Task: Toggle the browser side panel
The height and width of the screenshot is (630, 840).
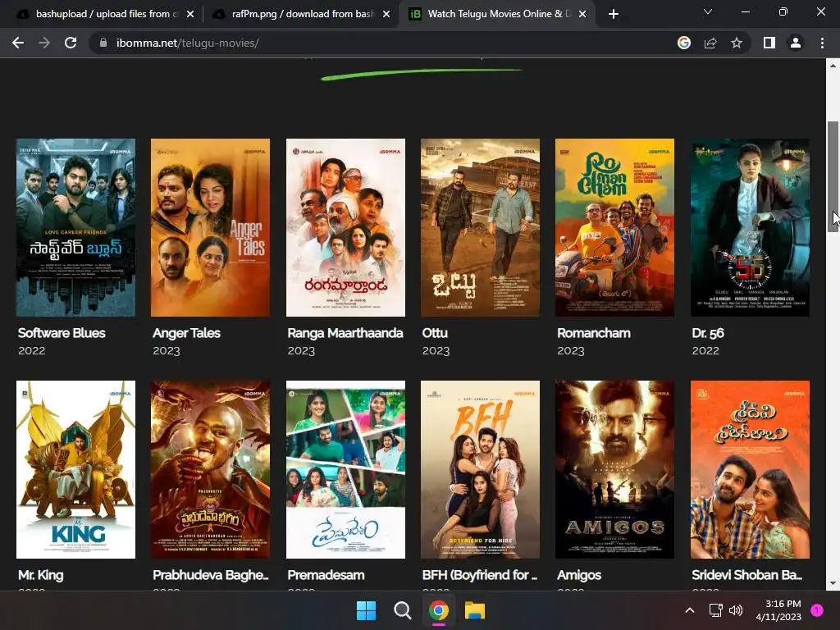Action: click(x=769, y=43)
